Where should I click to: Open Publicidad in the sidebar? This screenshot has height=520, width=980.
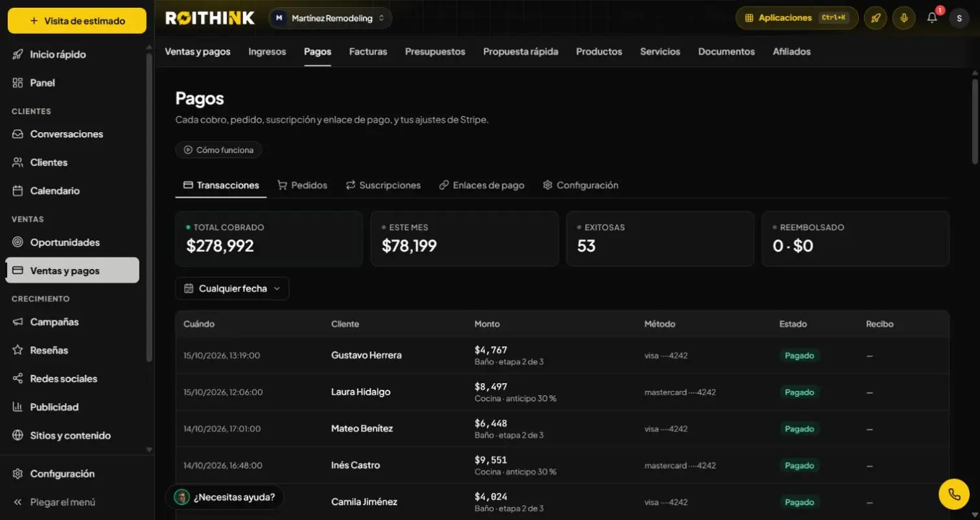(x=72, y=407)
